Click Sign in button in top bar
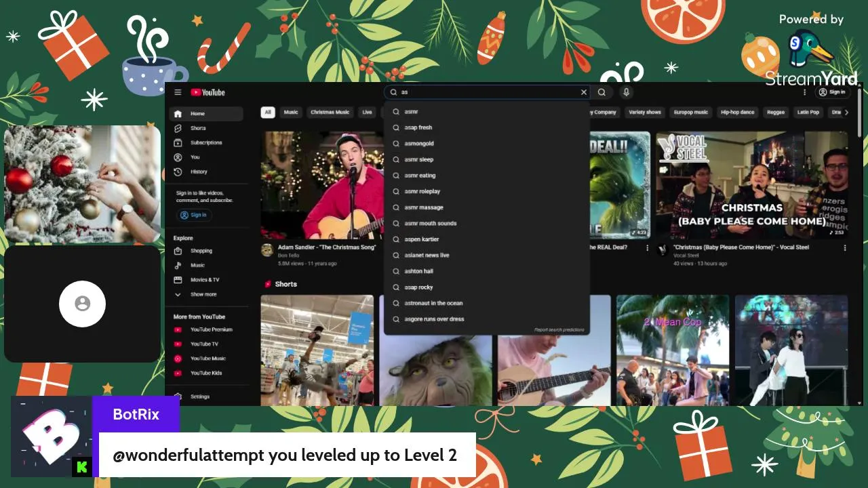 pos(832,92)
